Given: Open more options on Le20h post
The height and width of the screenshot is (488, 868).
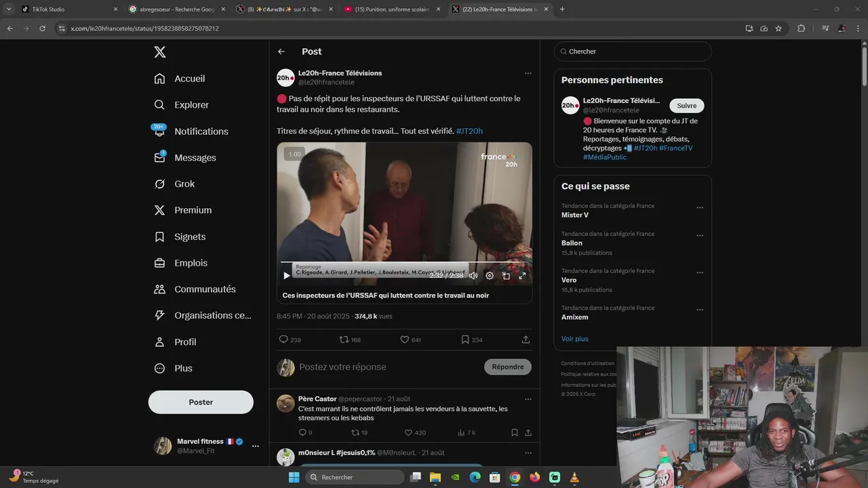Looking at the screenshot, I should [528, 73].
